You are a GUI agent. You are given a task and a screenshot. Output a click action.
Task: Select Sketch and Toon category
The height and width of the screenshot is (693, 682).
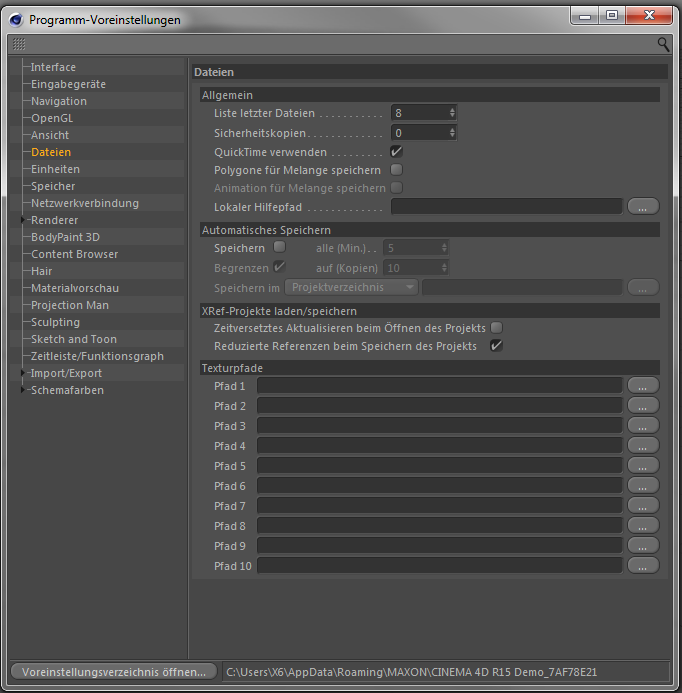pos(74,339)
